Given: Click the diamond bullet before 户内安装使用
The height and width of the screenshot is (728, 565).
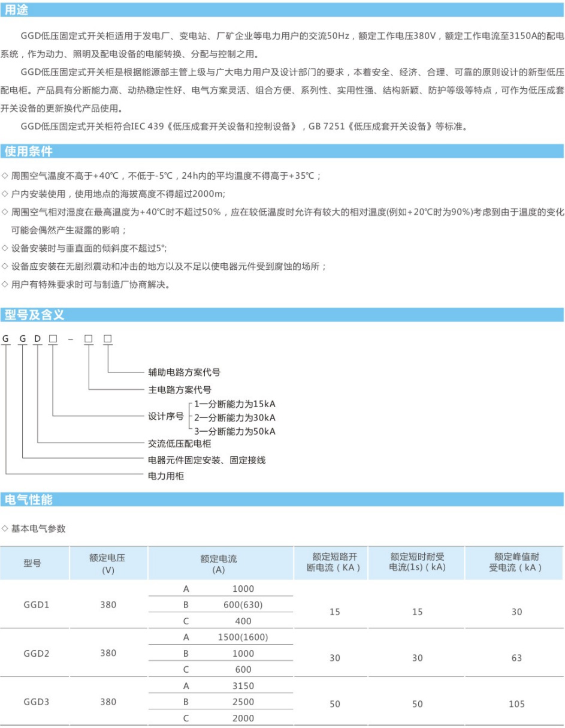Looking at the screenshot, I should tap(5, 194).
